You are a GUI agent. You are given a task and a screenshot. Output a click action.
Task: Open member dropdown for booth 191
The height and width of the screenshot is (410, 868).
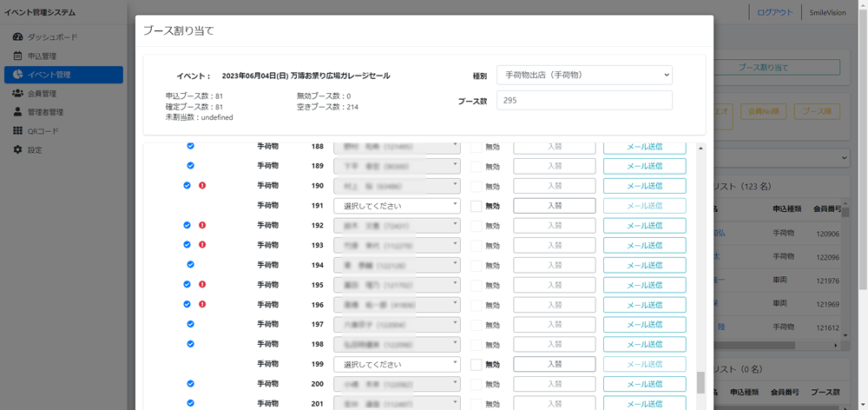397,206
